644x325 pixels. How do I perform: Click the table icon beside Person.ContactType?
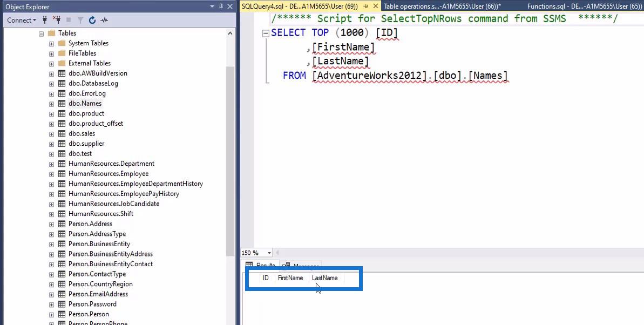point(62,274)
